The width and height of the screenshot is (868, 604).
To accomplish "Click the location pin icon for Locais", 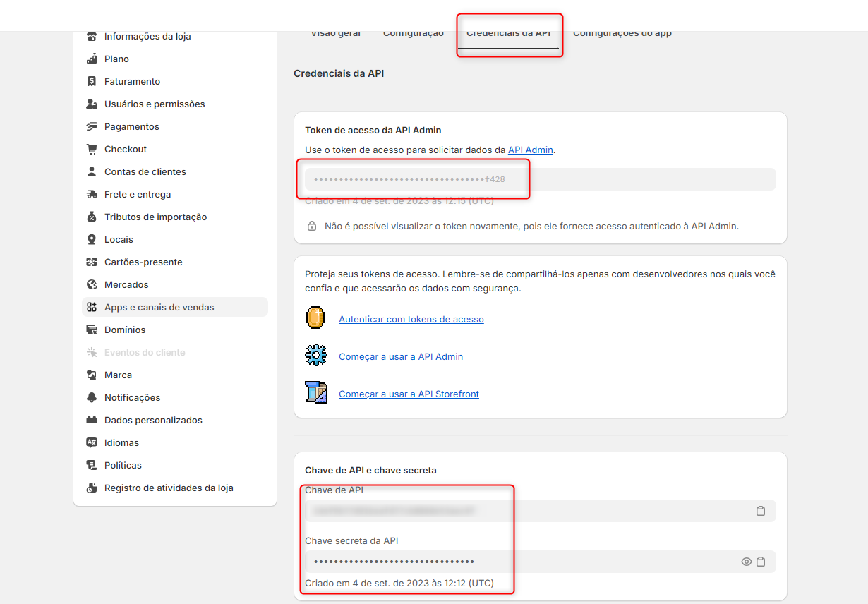I will click(x=92, y=239).
